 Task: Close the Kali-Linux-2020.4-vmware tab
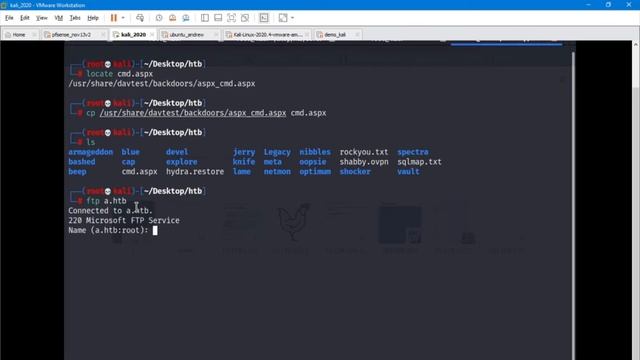click(307, 35)
